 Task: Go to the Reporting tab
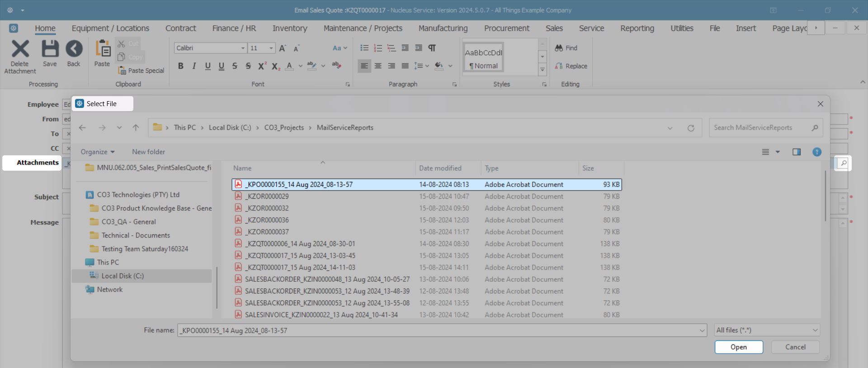coord(637,28)
